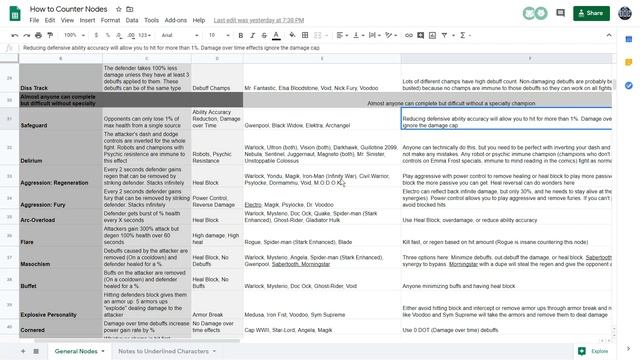
Task: Click the underlined Electro link in Aggression Fury row
Action: (x=253, y=204)
